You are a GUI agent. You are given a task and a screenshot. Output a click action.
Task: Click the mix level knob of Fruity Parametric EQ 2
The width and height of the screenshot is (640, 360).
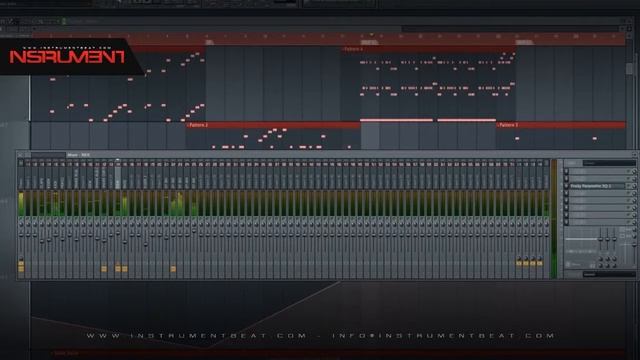[634, 186]
